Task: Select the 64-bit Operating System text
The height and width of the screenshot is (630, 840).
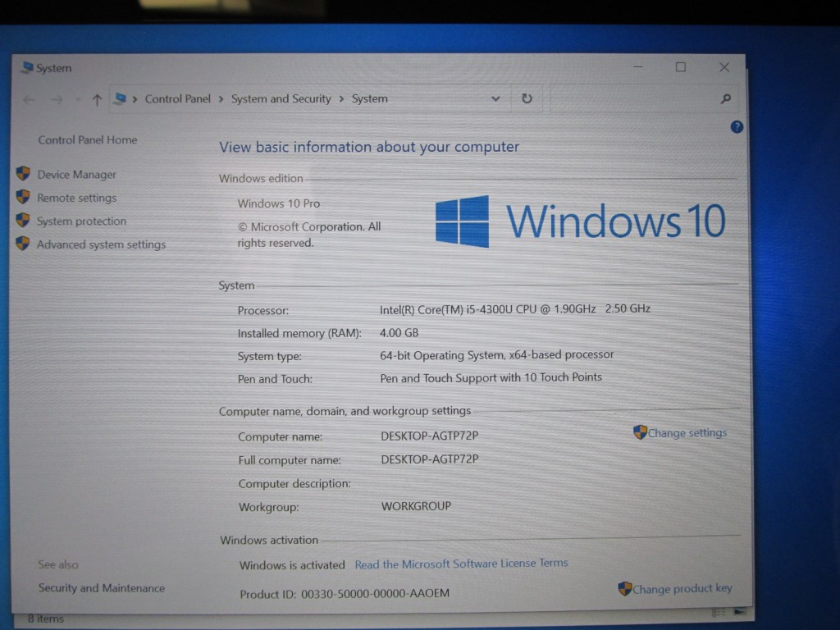Action: (x=496, y=355)
